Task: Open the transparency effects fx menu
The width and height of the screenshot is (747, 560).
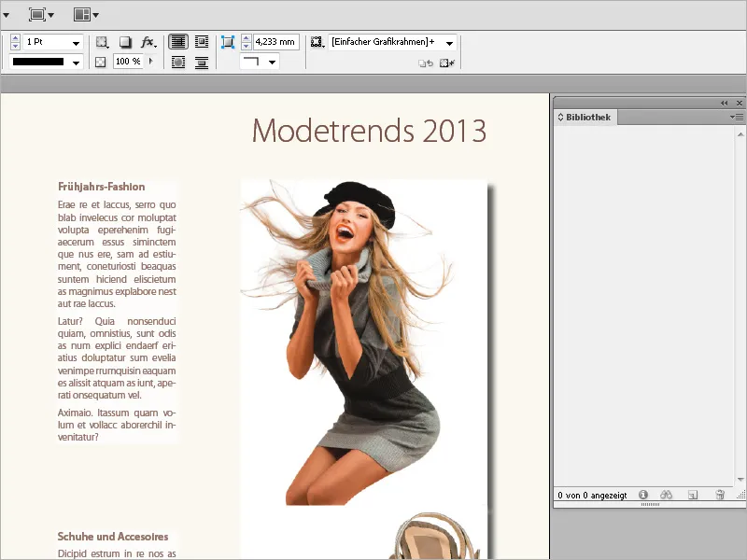Action: click(147, 41)
